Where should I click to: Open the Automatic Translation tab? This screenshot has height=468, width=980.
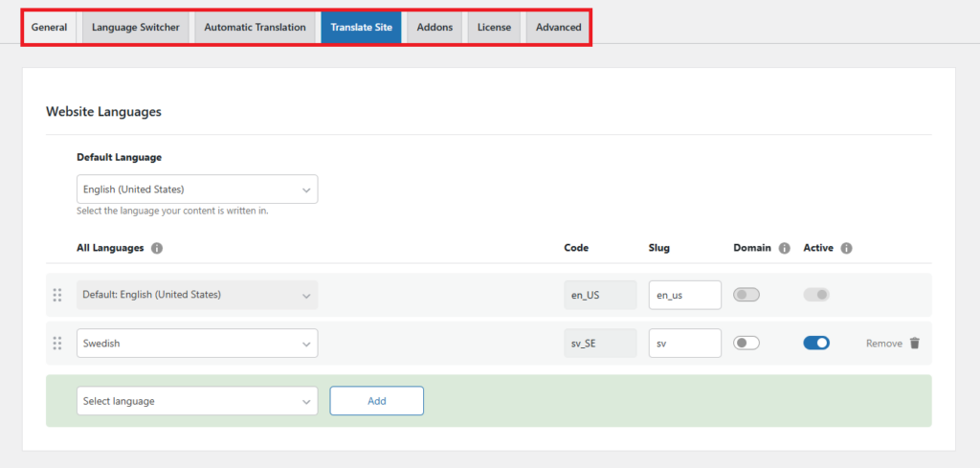point(255,27)
